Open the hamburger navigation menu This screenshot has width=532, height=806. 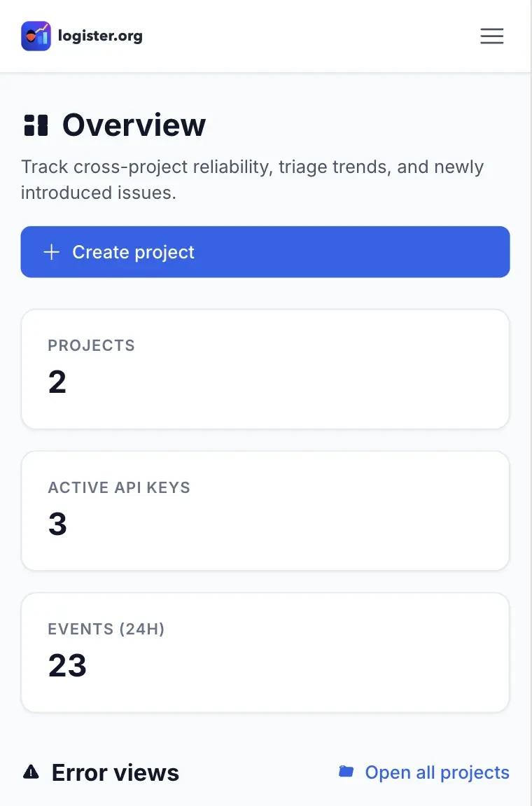coord(491,36)
